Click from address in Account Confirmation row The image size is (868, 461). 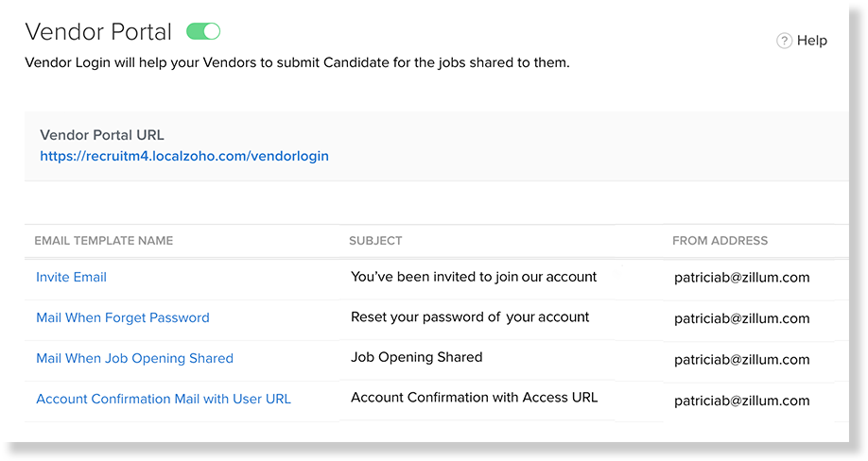(x=742, y=401)
